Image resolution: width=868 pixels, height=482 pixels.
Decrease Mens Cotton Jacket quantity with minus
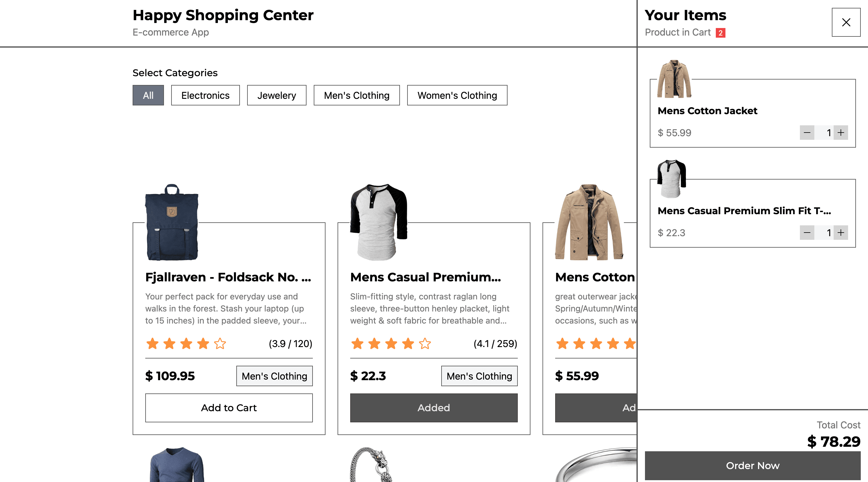807,133
